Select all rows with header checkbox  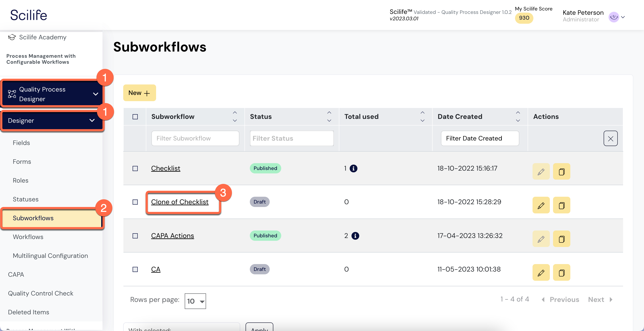(x=135, y=117)
